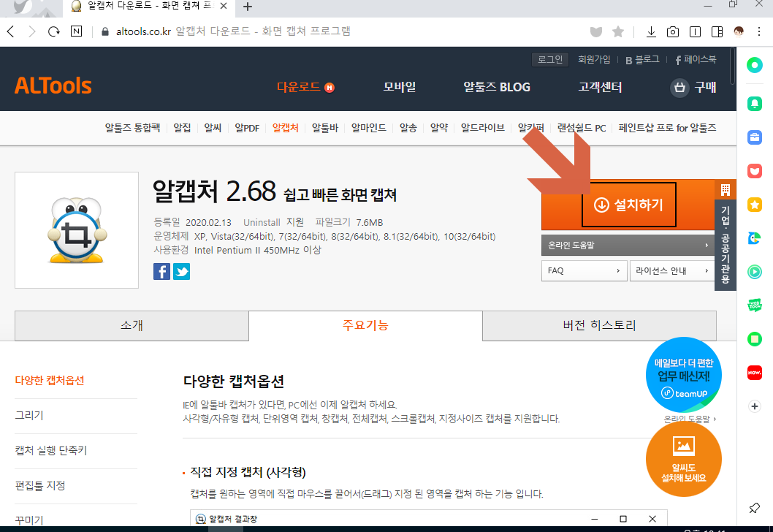Switch to the 주요기능 tab

[x=365, y=325]
